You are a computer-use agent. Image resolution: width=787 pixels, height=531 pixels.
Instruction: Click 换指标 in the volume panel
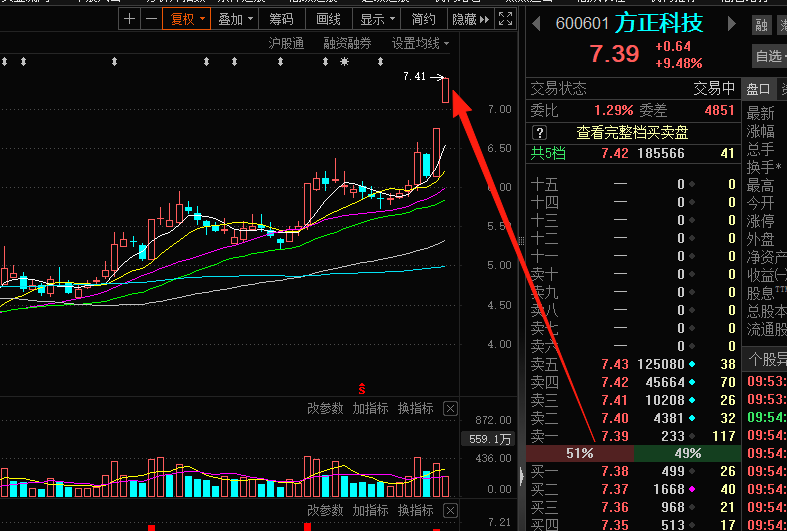tap(416, 409)
